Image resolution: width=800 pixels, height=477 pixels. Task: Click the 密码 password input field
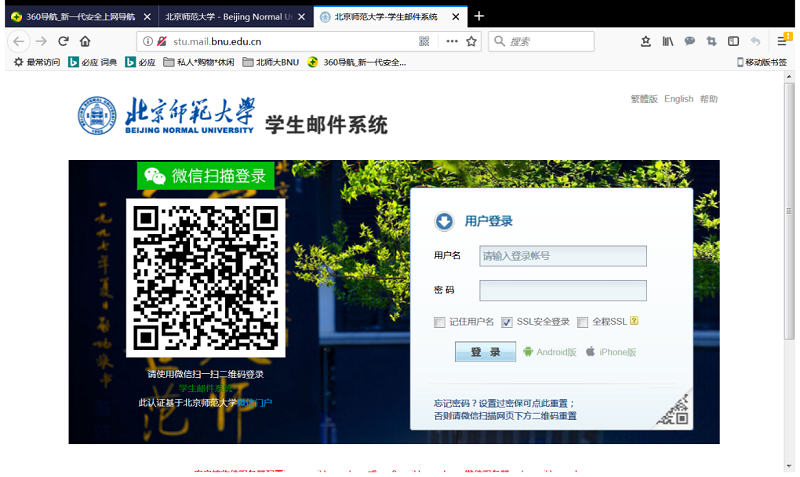(563, 290)
